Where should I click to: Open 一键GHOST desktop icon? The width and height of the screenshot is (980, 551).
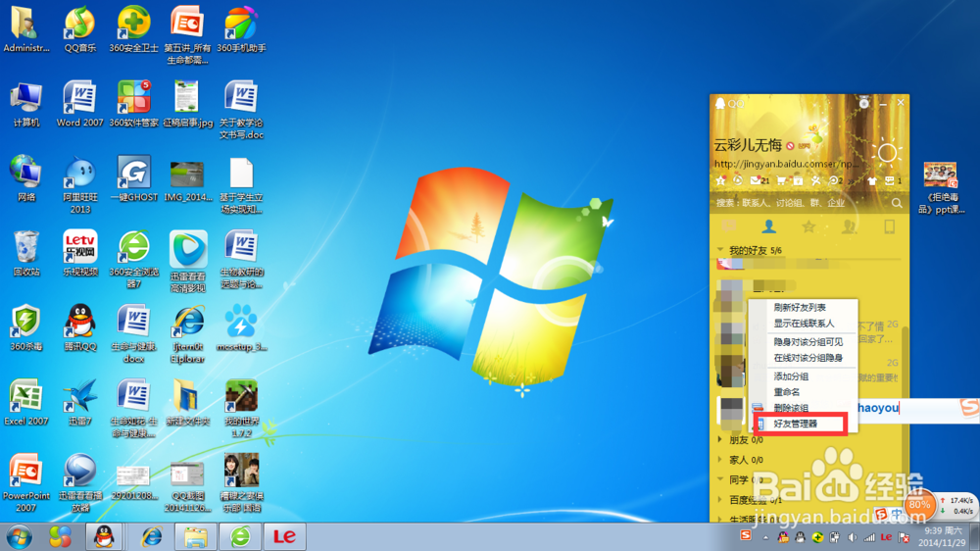pyautogui.click(x=133, y=178)
